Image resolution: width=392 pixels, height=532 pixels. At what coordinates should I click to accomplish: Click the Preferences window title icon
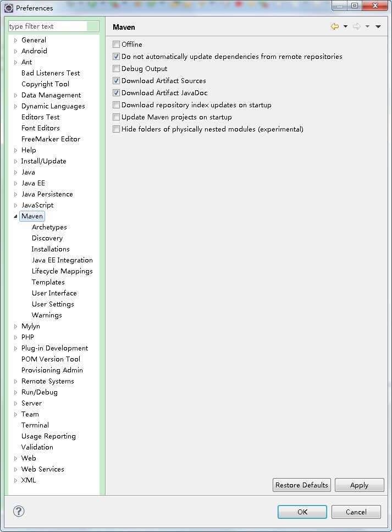9,8
